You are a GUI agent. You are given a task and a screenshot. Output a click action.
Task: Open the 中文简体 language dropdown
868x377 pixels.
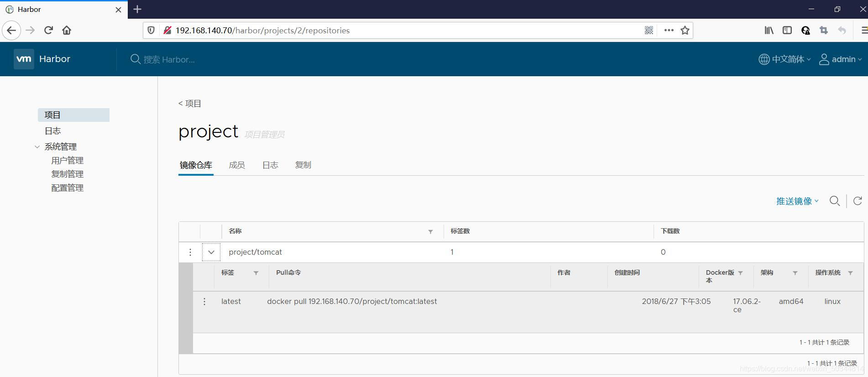784,59
